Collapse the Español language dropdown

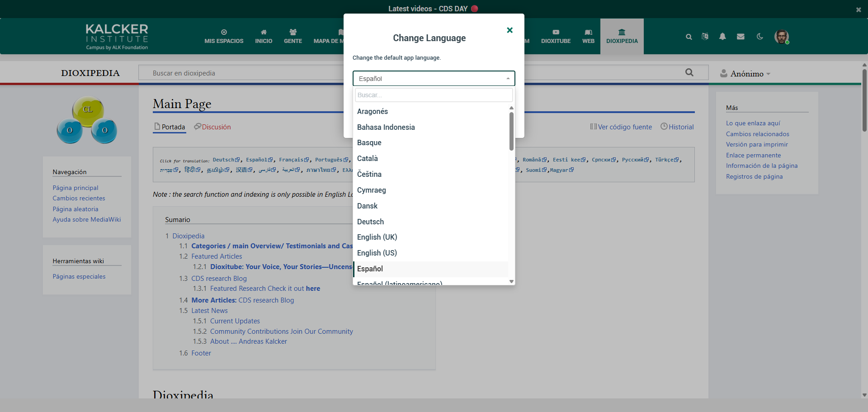(434, 79)
